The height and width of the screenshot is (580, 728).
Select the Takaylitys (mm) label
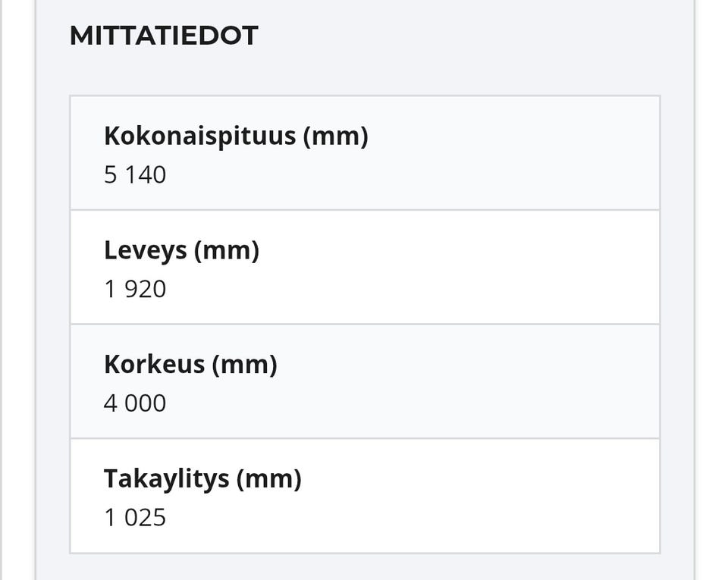tap(202, 479)
